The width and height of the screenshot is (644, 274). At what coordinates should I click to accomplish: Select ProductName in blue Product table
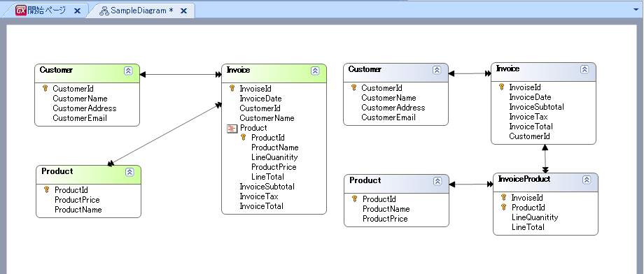pyautogui.click(x=386, y=209)
